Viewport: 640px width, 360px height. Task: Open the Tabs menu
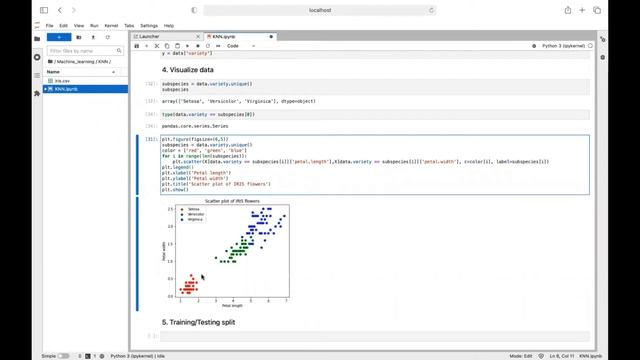coord(129,26)
